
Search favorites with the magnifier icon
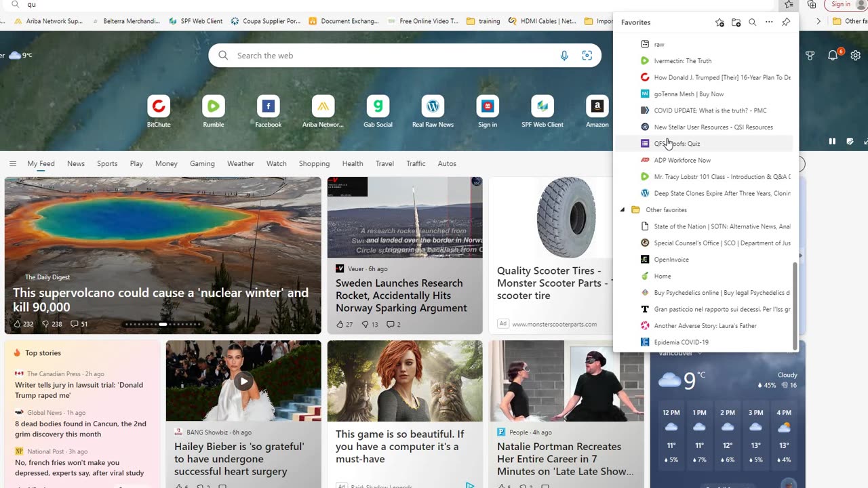[x=752, y=22]
